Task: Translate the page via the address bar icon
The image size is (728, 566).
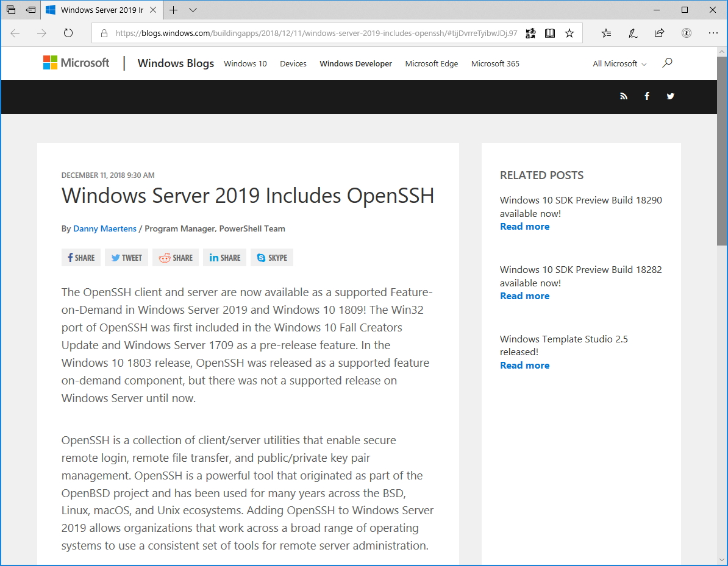Action: coord(530,34)
